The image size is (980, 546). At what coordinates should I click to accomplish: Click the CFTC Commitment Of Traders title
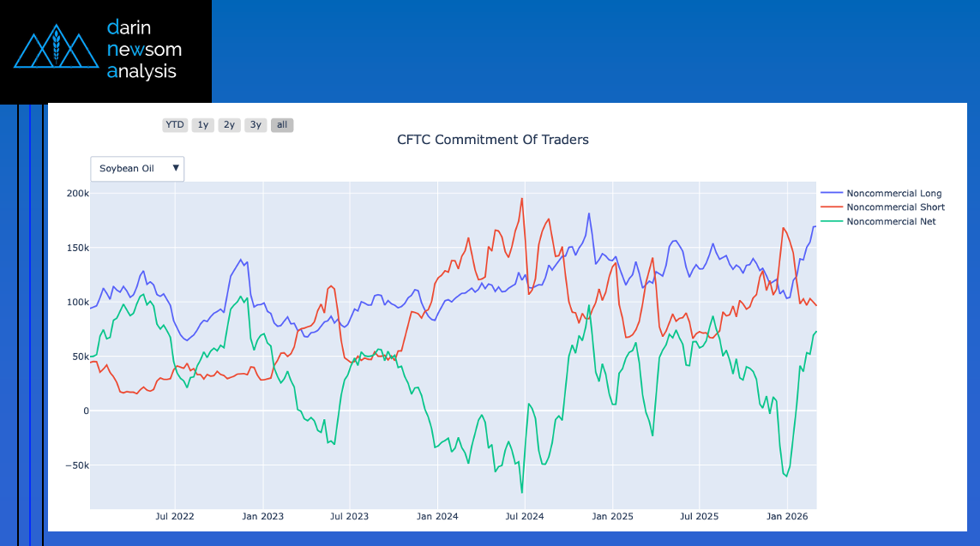pyautogui.click(x=493, y=140)
